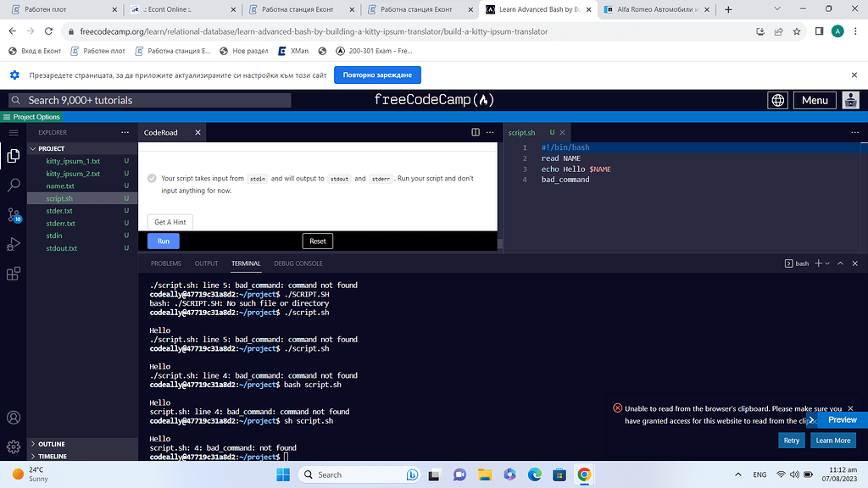Image resolution: width=868 pixels, height=488 pixels.
Task: Open the Extensions view icon
Action: 13,274
